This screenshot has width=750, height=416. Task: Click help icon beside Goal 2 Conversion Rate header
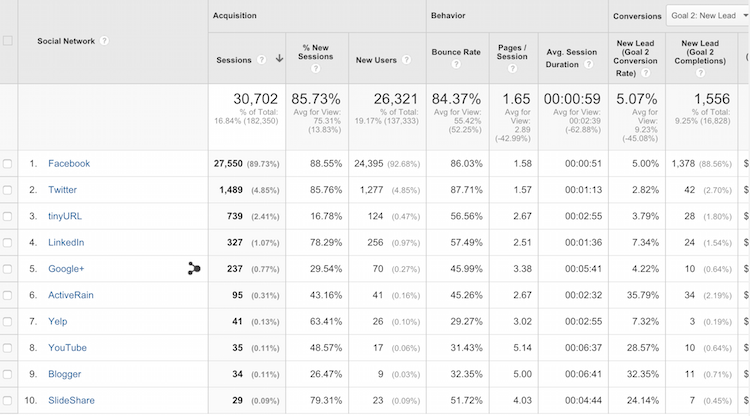(x=646, y=73)
